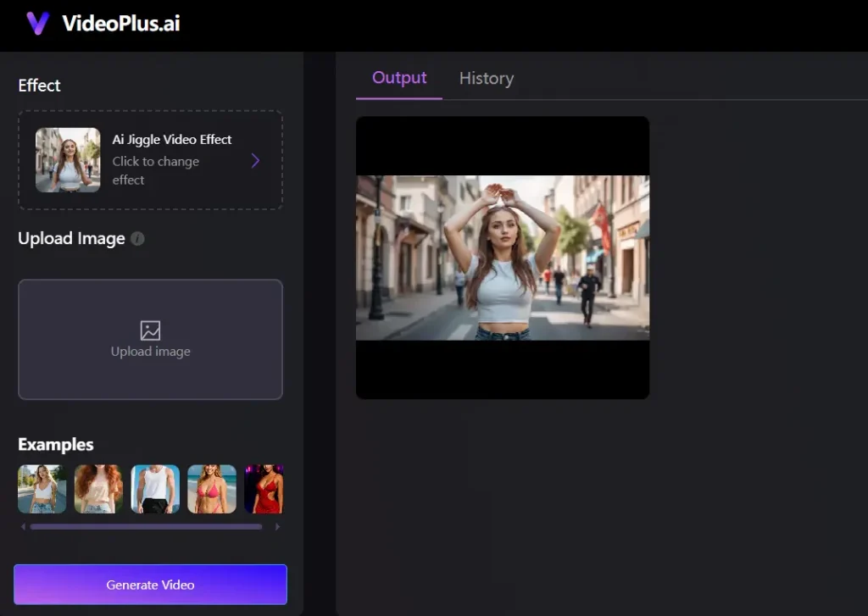Choose the fourth example beach thumbnail
Screen dimensions: 868x616
pos(212,489)
